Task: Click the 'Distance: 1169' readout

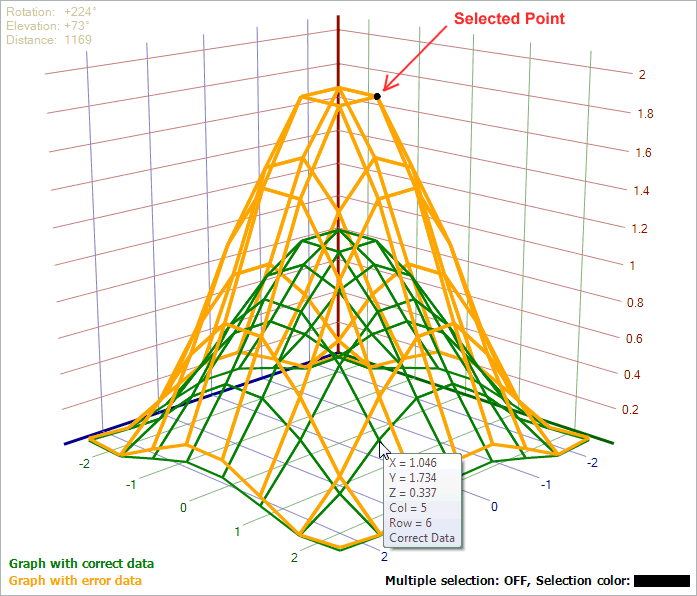Action: pos(49,40)
